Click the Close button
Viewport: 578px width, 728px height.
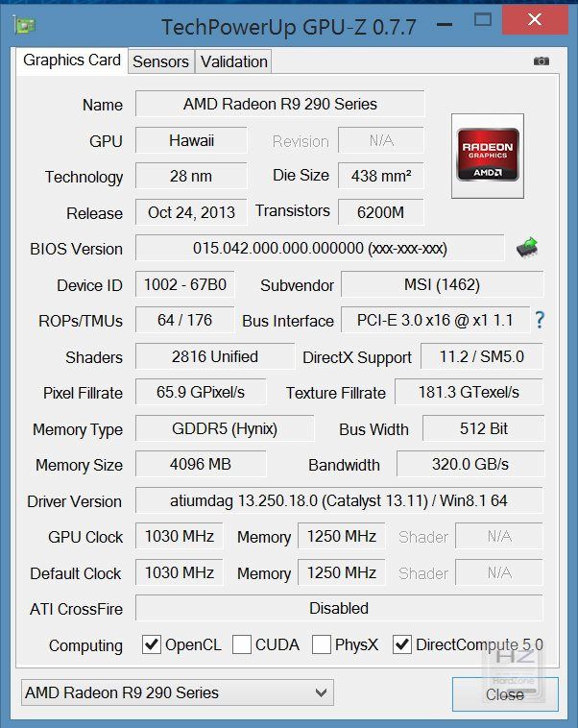click(505, 694)
